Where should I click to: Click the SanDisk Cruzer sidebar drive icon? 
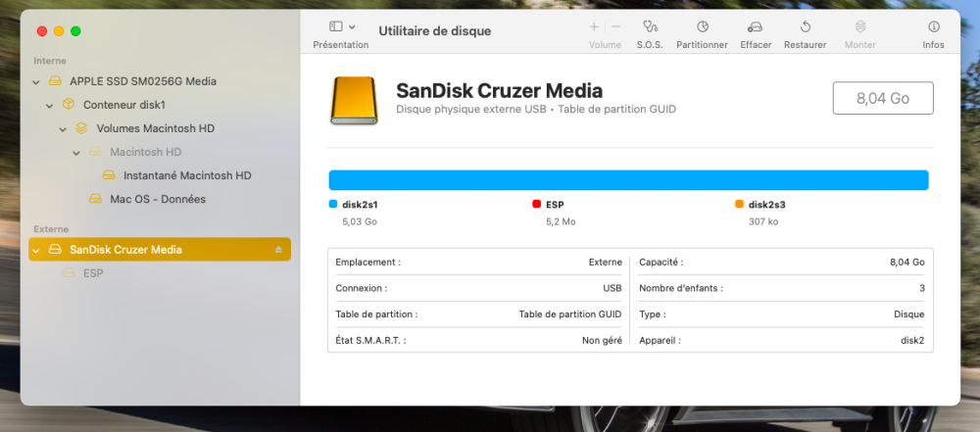[55, 250]
